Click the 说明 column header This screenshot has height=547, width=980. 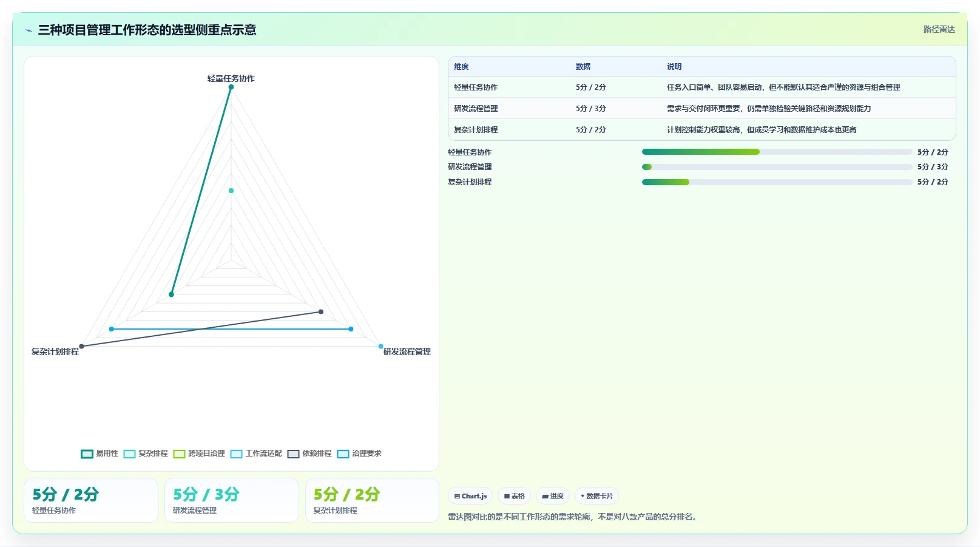674,67
